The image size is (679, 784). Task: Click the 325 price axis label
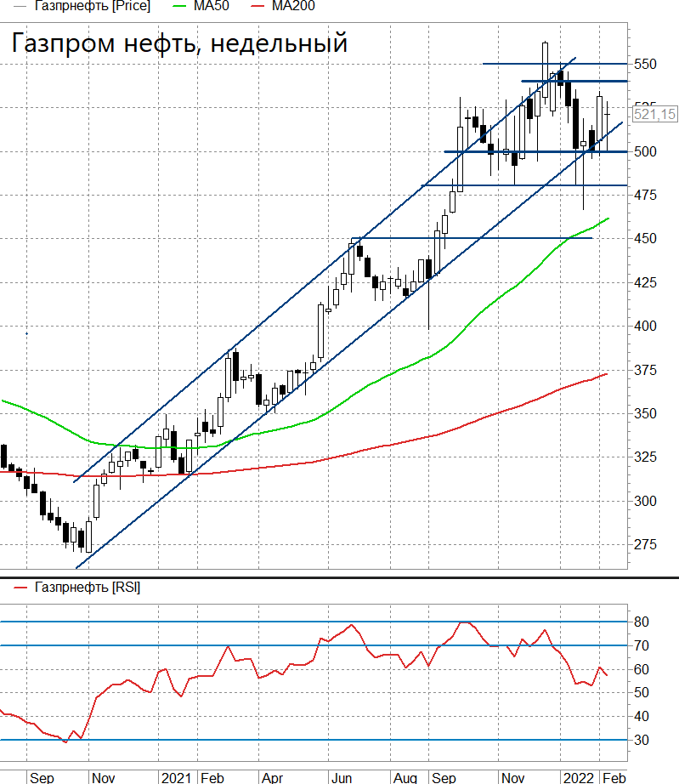(x=645, y=457)
